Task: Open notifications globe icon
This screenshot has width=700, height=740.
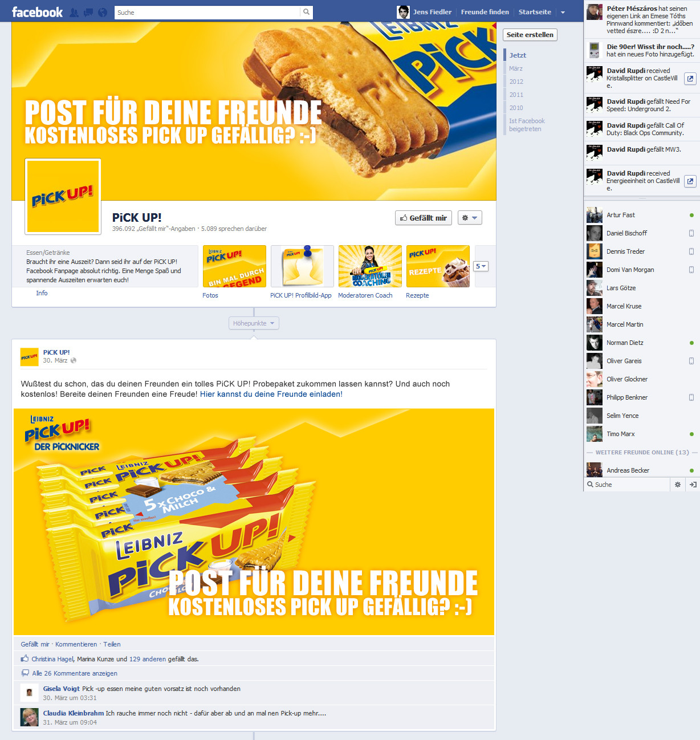Action: click(103, 12)
